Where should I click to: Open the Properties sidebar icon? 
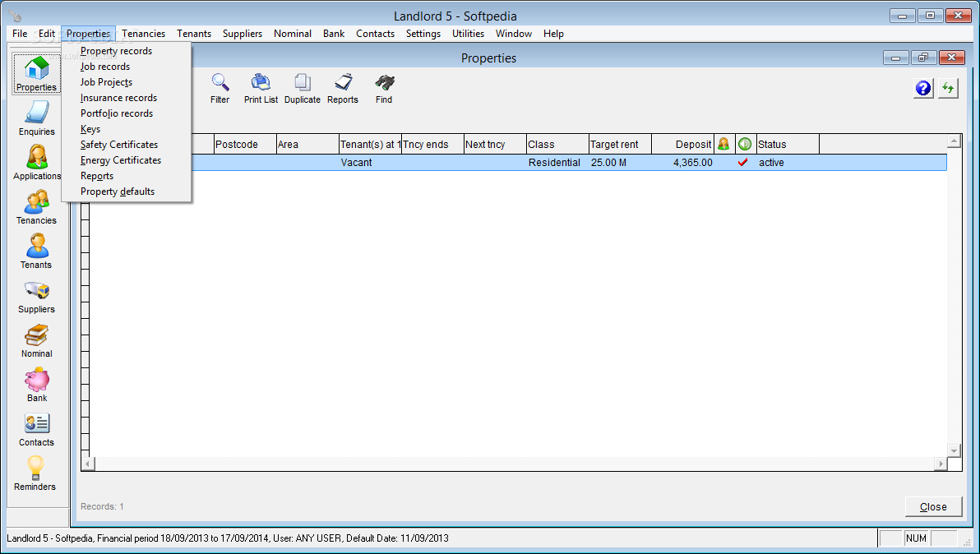[x=36, y=74]
